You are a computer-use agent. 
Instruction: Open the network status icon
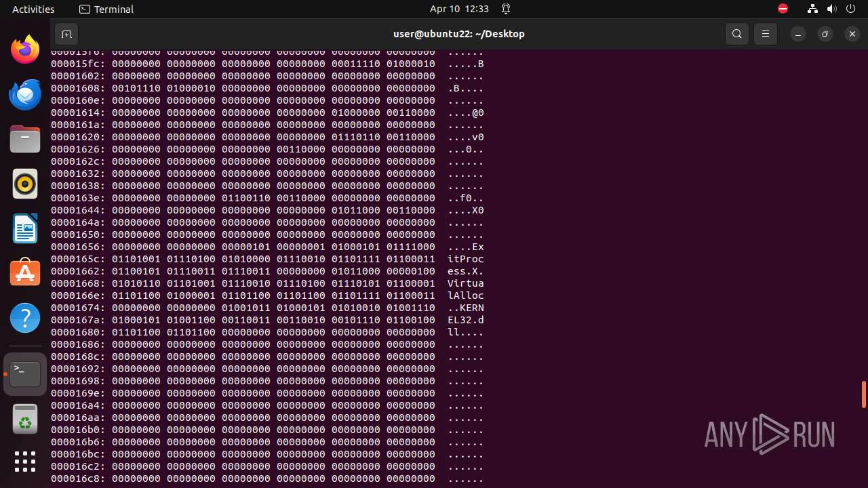[x=812, y=9]
